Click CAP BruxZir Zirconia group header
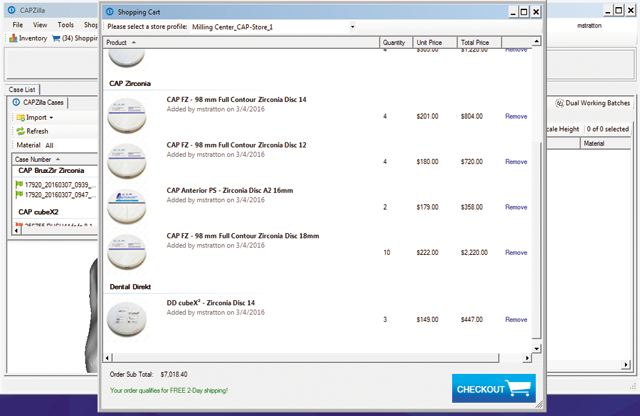640x416 pixels. pyautogui.click(x=51, y=171)
